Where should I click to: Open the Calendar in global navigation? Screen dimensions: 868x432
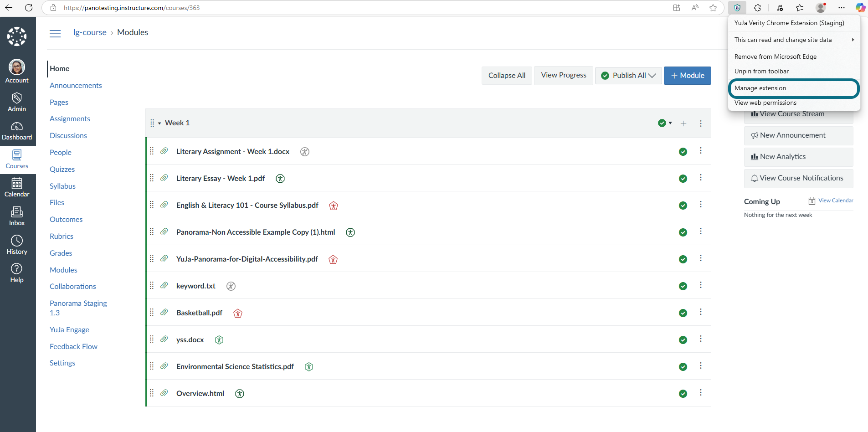point(17,188)
